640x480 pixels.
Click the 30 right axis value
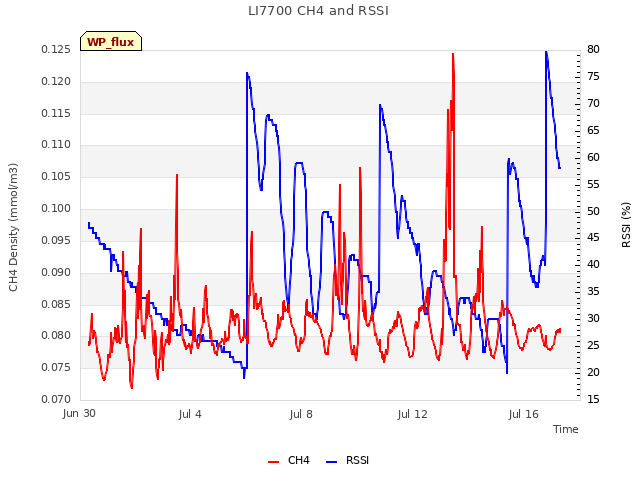pyautogui.click(x=593, y=318)
